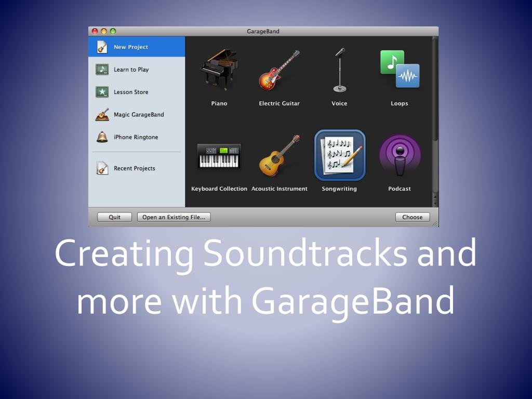532x399 pixels.
Task: Click the Lesson Store star icon
Action: pyautogui.click(x=102, y=92)
